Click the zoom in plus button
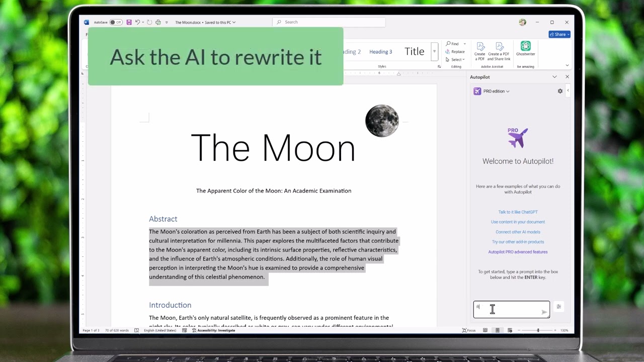This screenshot has width=644, height=362. click(x=555, y=330)
